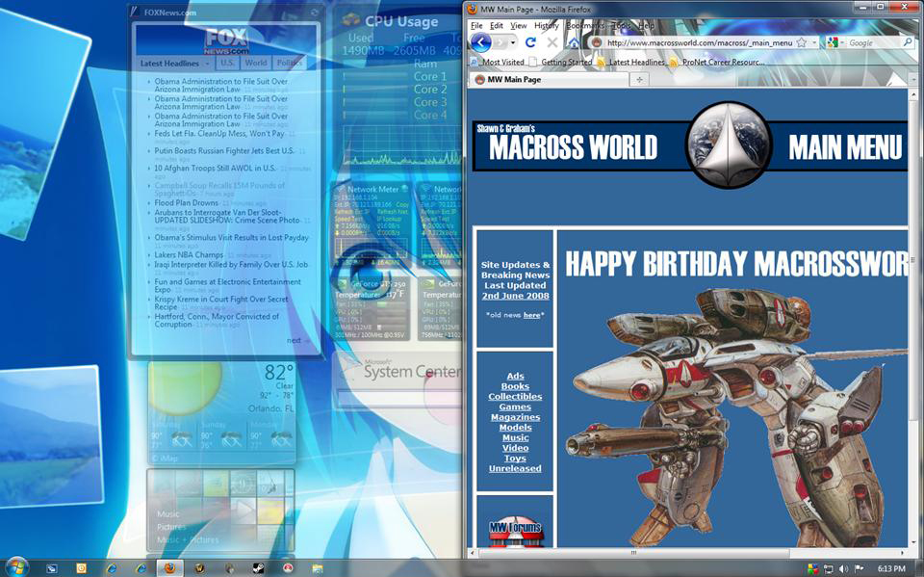Open the Toys link on Macross World
Viewport: 924px width, 577px height.
515,459
